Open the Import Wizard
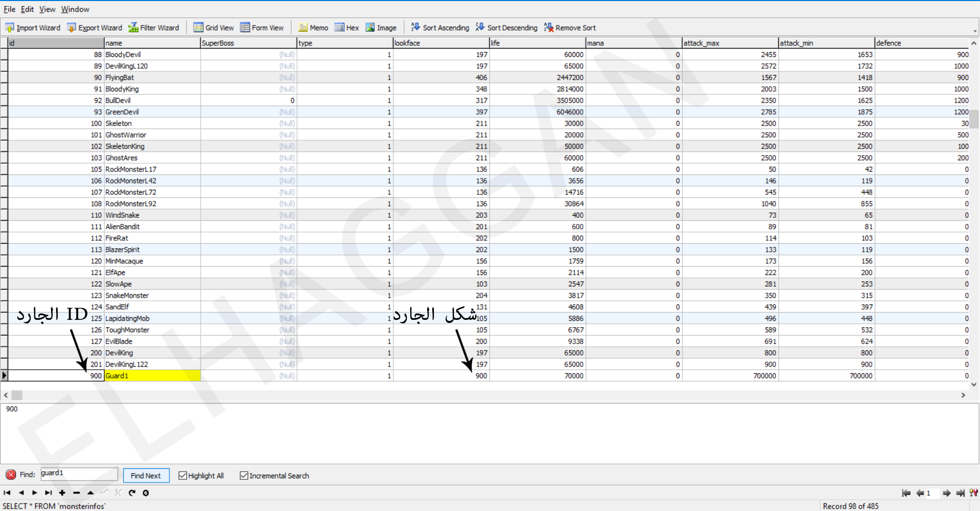This screenshot has width=980, height=511. coord(33,28)
